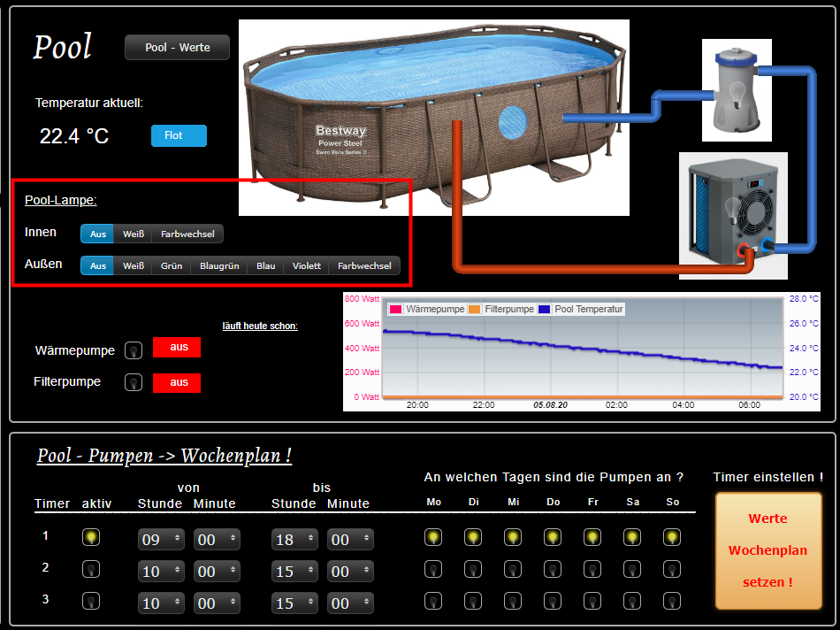The width and height of the screenshot is (840, 630).
Task: Set Außen pool lamp to Blau
Action: tap(266, 265)
